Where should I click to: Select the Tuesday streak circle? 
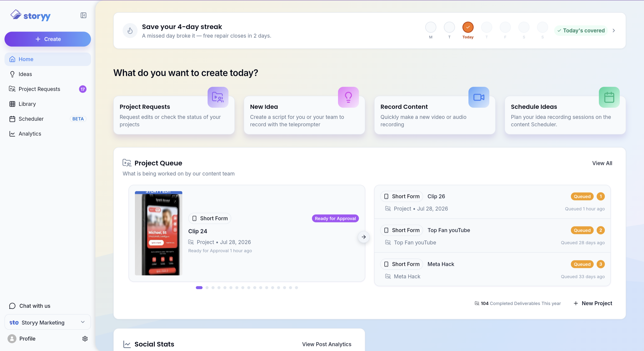tap(449, 27)
